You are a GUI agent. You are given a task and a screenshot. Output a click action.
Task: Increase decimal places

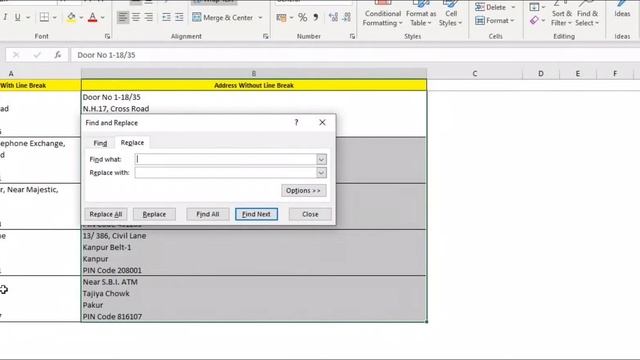point(333,18)
